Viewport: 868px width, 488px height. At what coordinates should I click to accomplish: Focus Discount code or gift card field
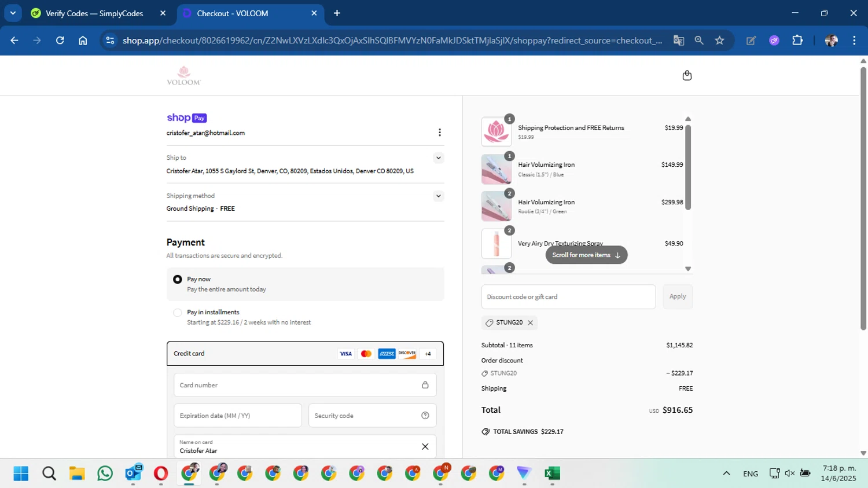tap(568, 297)
